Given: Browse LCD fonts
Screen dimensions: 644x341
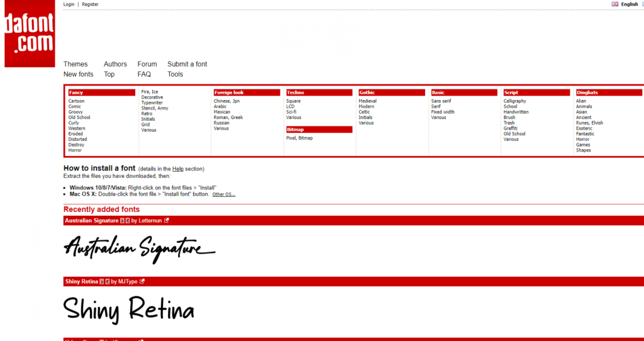Looking at the screenshot, I should [291, 106].
